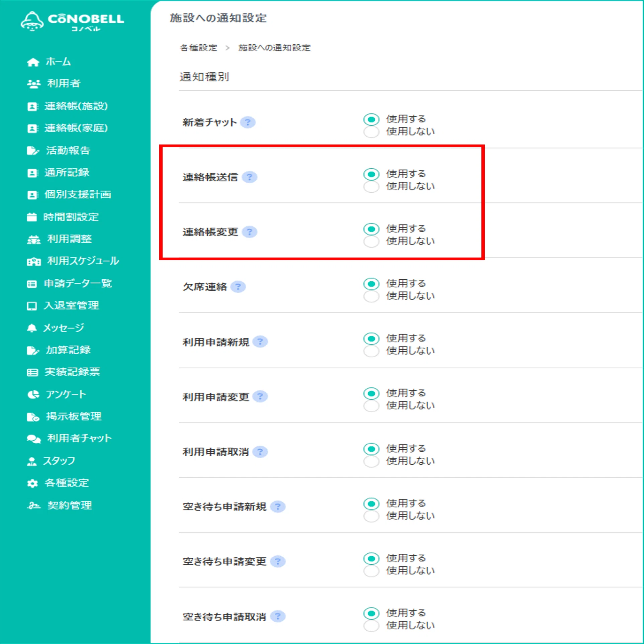This screenshot has height=644, width=644.
Task: Select 使用しない for 利用申請新規
Action: coord(371,351)
